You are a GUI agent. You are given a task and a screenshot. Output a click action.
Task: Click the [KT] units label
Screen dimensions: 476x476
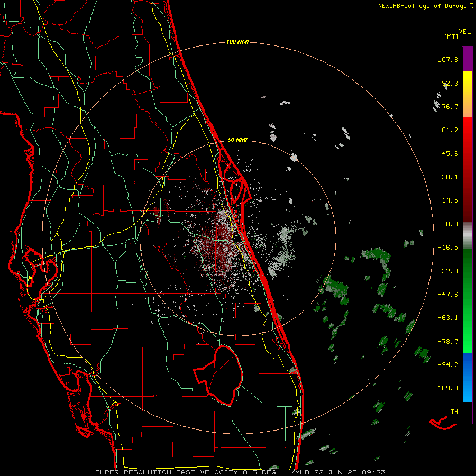click(x=452, y=36)
